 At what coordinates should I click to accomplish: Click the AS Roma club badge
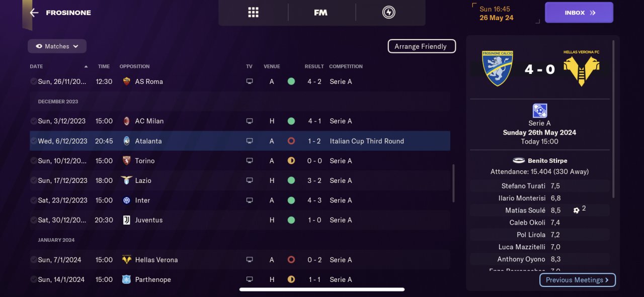click(127, 81)
